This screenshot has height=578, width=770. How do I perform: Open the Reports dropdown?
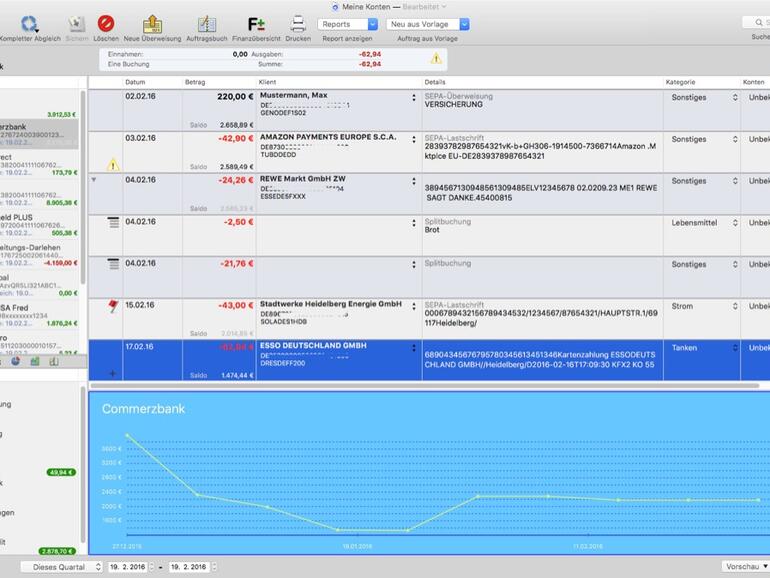click(x=346, y=24)
